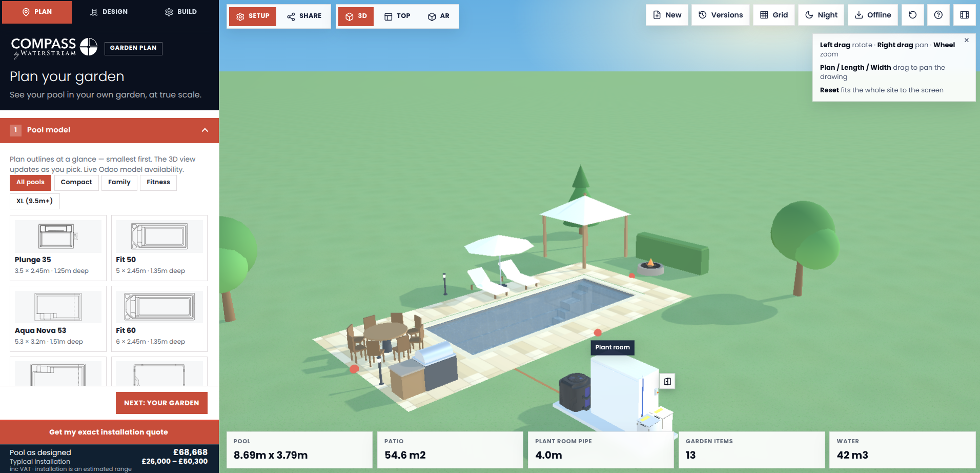Select the red handle by the BBQ
This screenshot has width=980, height=473.
[x=354, y=368]
